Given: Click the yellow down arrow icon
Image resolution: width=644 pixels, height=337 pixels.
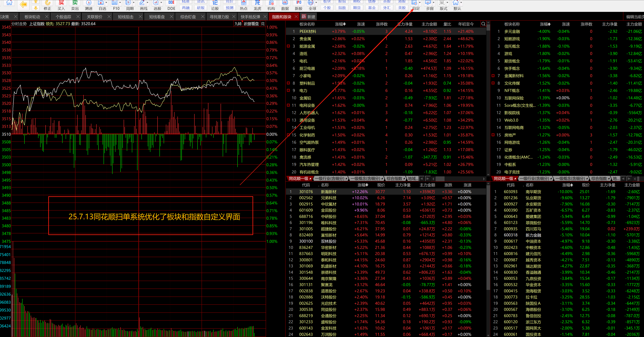Looking at the screenshot, I should tap(36, 8).
